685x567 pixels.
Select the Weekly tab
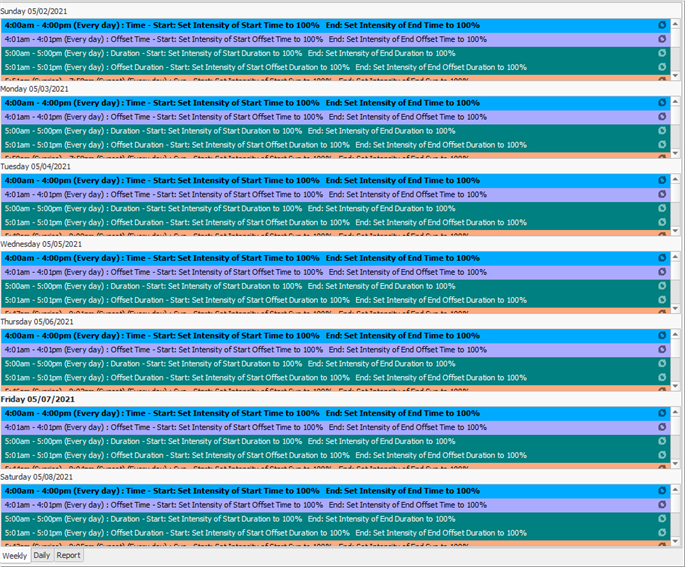point(14,555)
